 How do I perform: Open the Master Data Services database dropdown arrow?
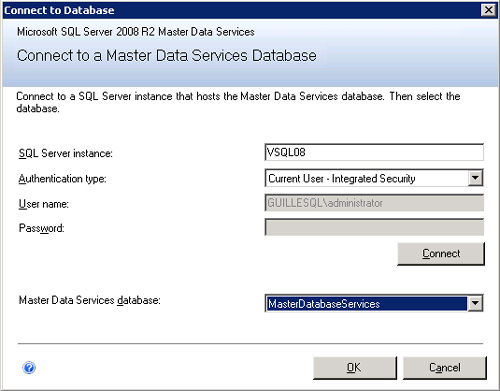475,303
